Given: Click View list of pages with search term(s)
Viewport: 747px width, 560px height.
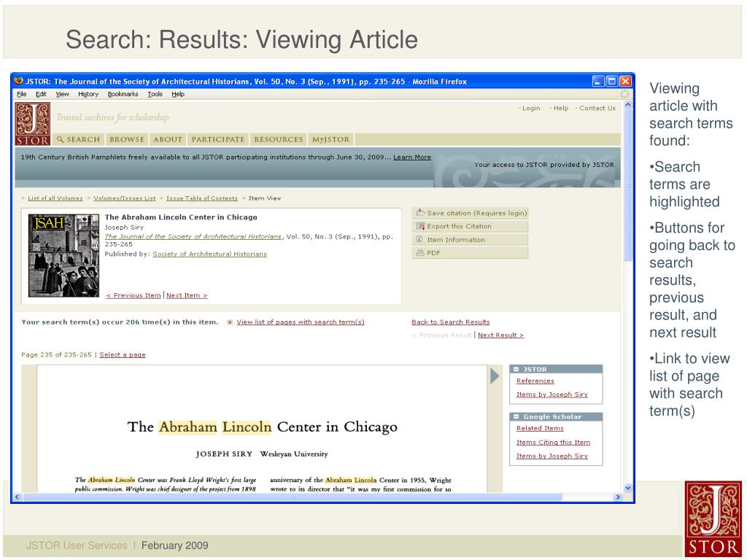Looking at the screenshot, I should [301, 322].
